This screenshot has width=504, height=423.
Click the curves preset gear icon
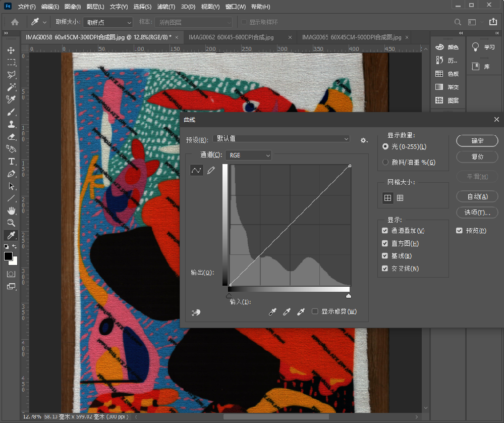click(x=364, y=140)
